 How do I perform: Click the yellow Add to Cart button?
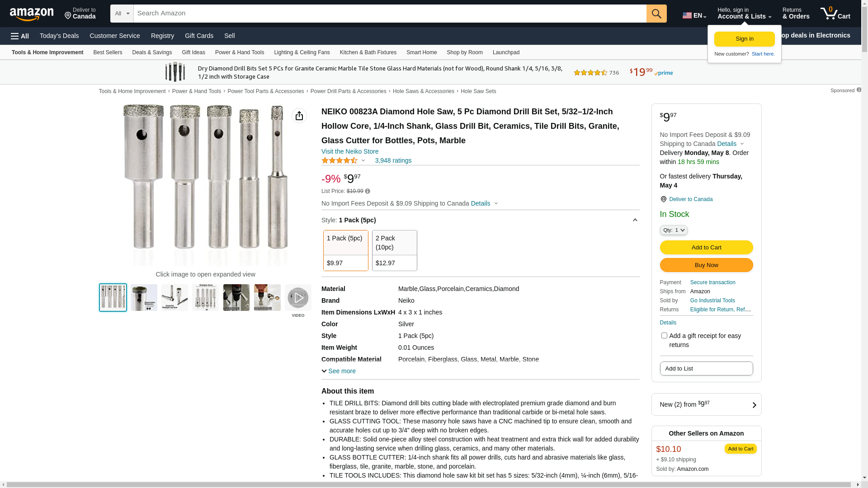[x=706, y=247]
